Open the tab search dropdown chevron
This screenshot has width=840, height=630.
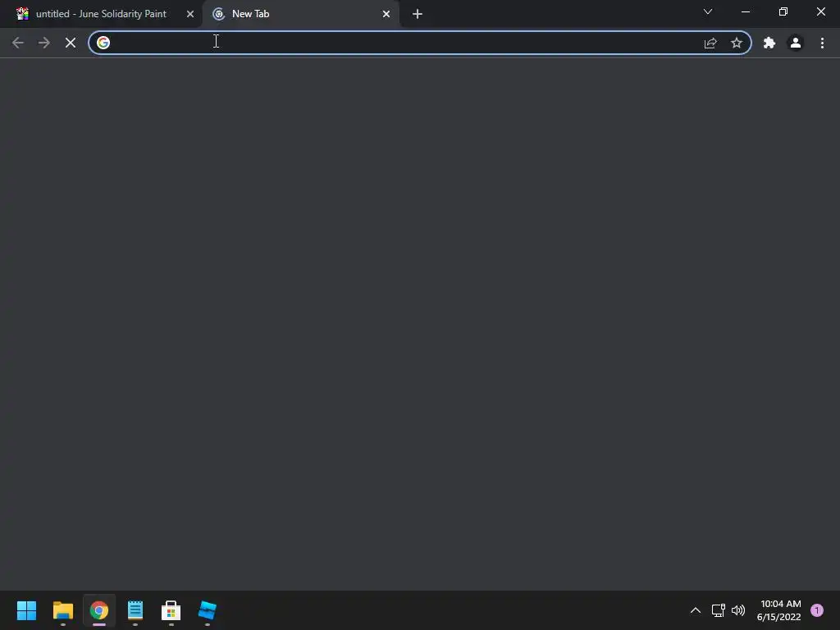tap(708, 11)
